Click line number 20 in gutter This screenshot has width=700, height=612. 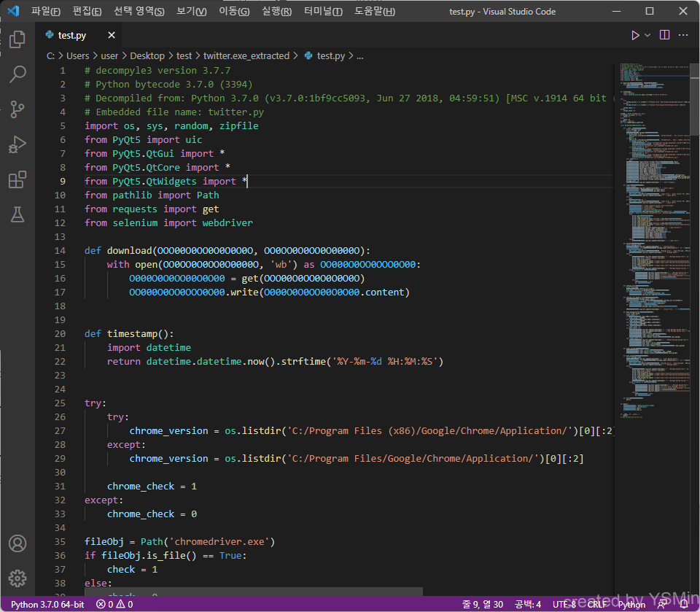(60, 333)
